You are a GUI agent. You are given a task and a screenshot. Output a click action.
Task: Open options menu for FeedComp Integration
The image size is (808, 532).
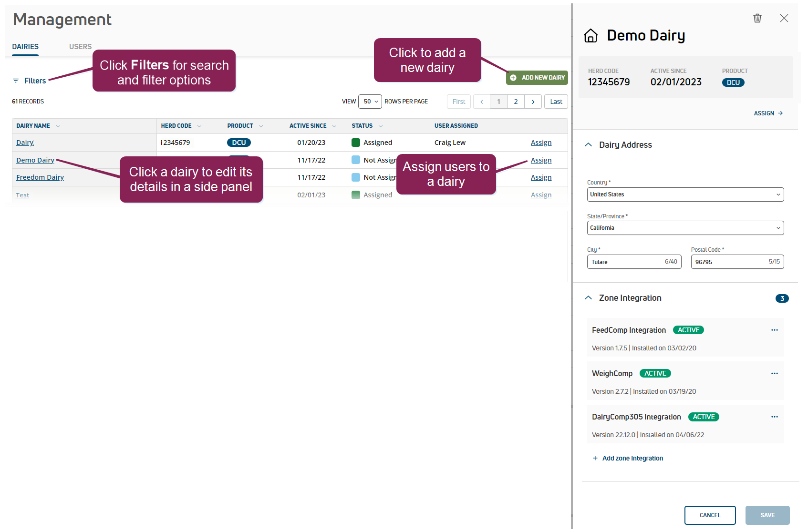point(774,330)
